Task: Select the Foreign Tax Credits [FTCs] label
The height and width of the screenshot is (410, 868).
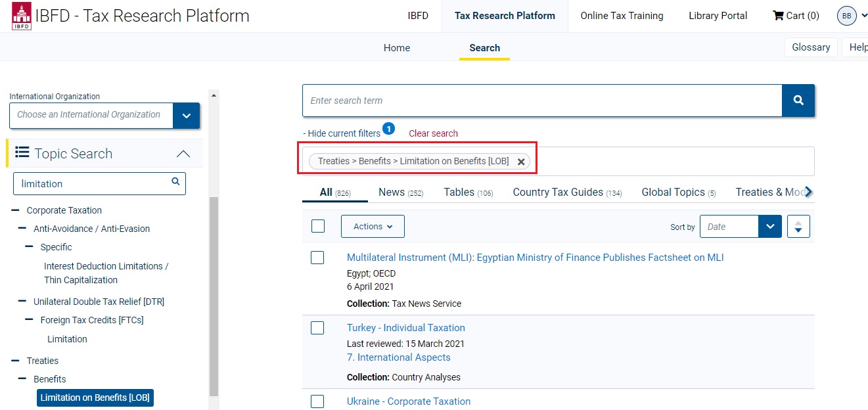Action: [92, 320]
